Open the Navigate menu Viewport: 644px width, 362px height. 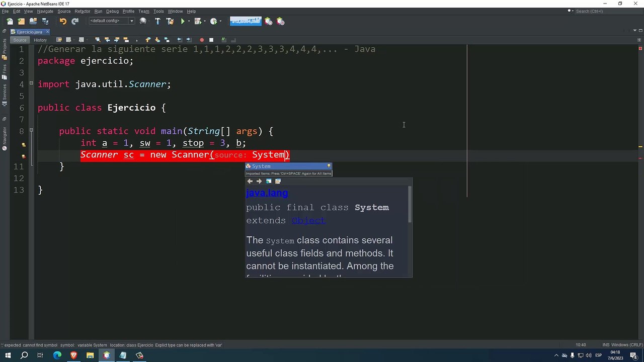[x=45, y=11]
